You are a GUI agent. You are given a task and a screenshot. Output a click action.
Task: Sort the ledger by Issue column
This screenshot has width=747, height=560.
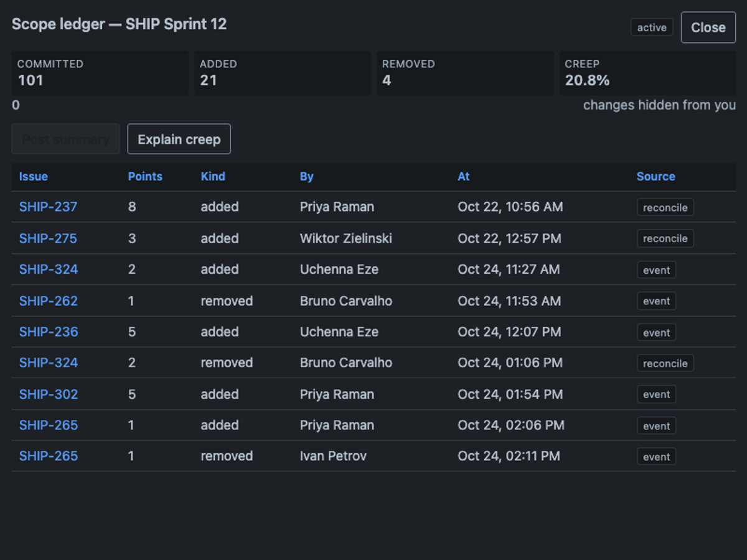click(x=34, y=177)
